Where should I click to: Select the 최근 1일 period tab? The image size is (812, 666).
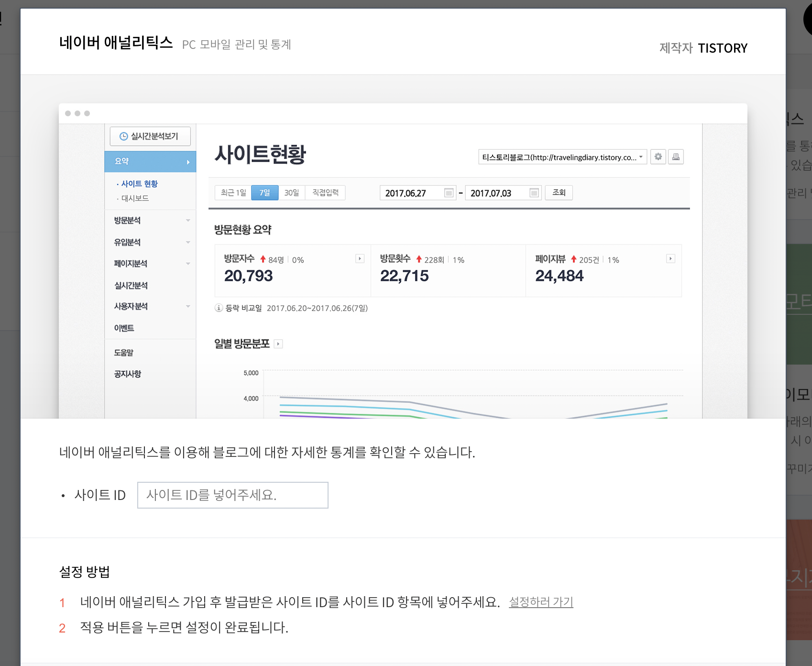(233, 193)
